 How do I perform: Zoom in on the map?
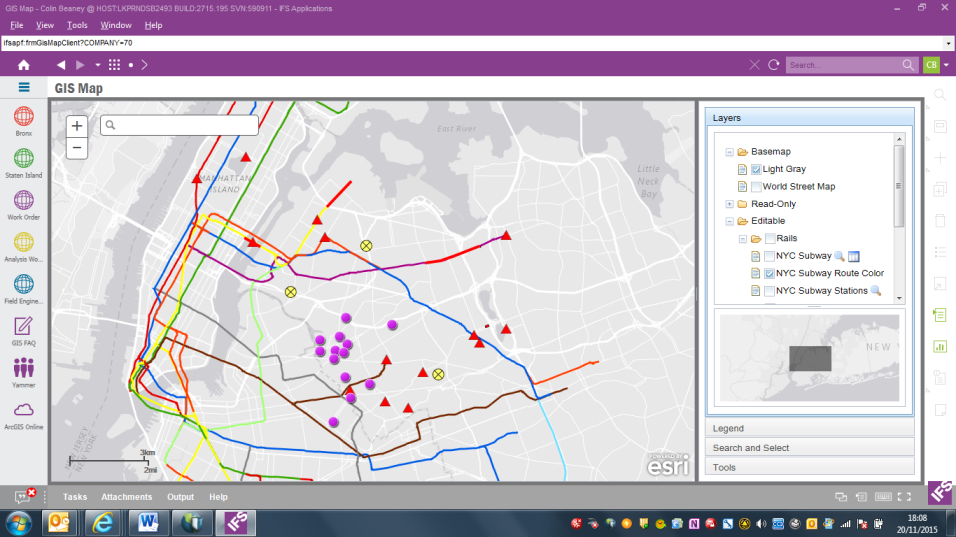click(x=77, y=126)
